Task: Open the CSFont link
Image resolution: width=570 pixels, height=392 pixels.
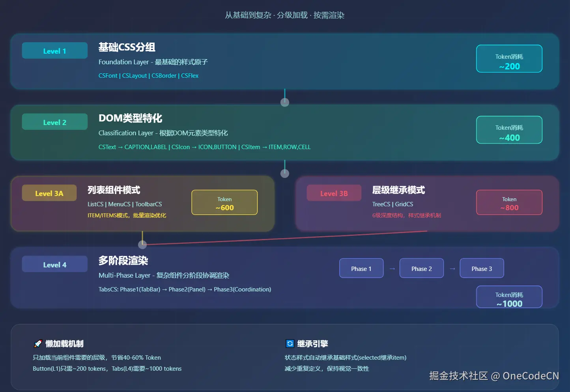Action: (108, 75)
